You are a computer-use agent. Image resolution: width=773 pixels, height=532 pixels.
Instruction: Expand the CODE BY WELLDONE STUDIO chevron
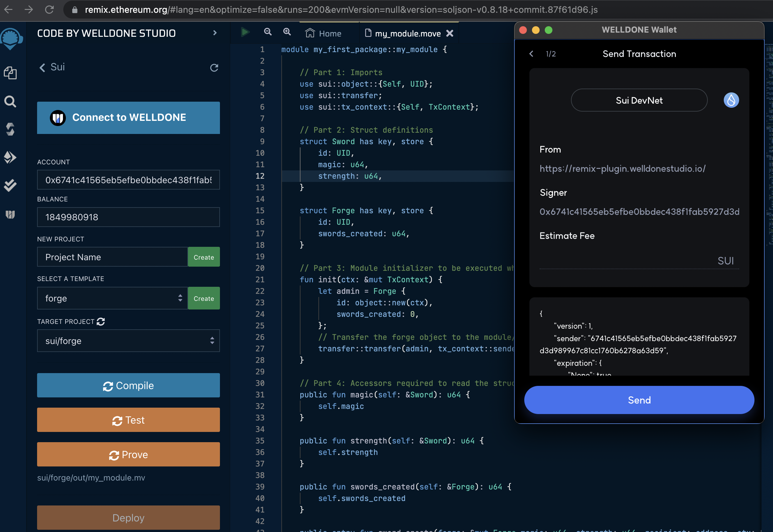tap(215, 33)
